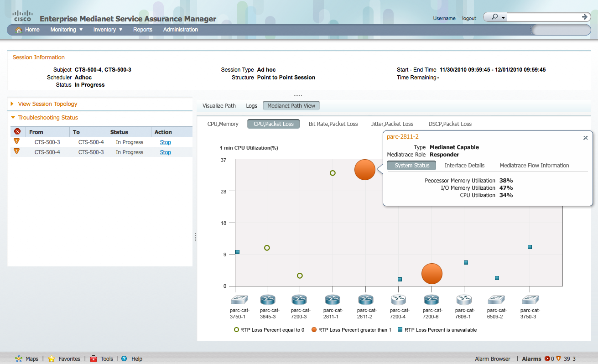Click the parc-cat-2811-2 router icon
The height and width of the screenshot is (364, 598).
point(365,300)
